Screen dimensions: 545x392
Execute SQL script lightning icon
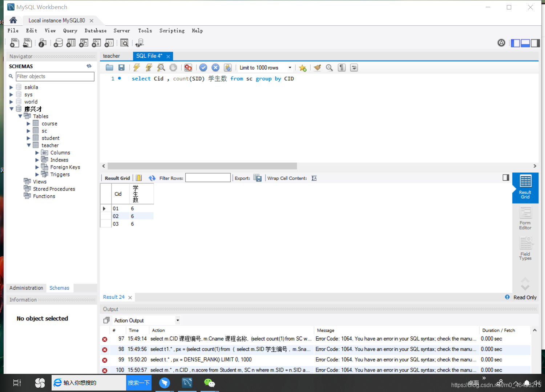click(x=137, y=68)
